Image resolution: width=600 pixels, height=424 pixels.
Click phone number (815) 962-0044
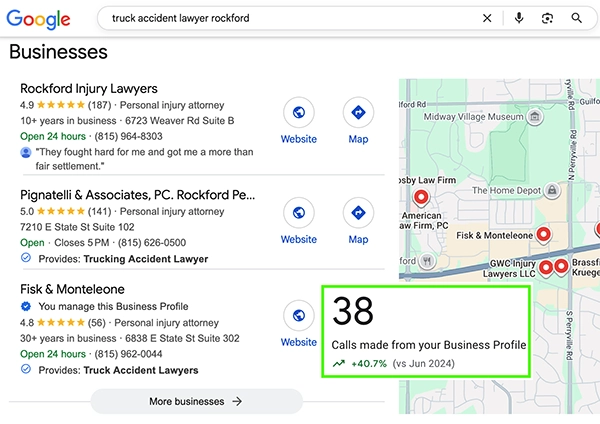(128, 354)
